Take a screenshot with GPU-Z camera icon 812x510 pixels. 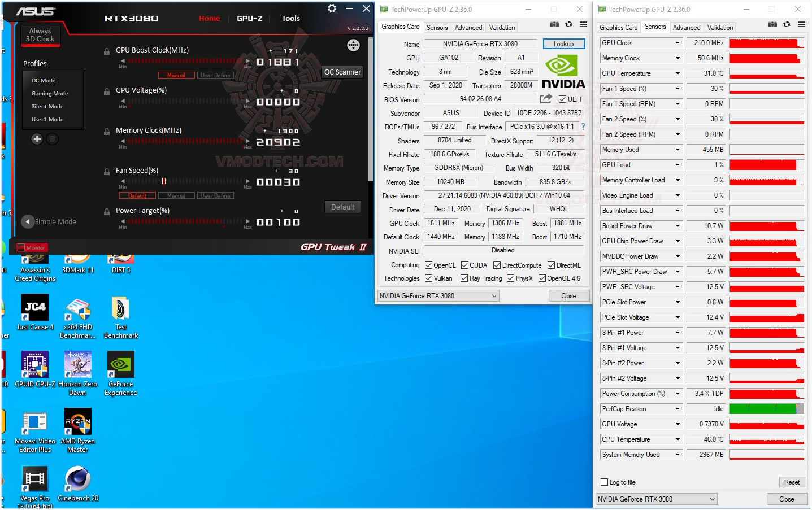point(554,24)
